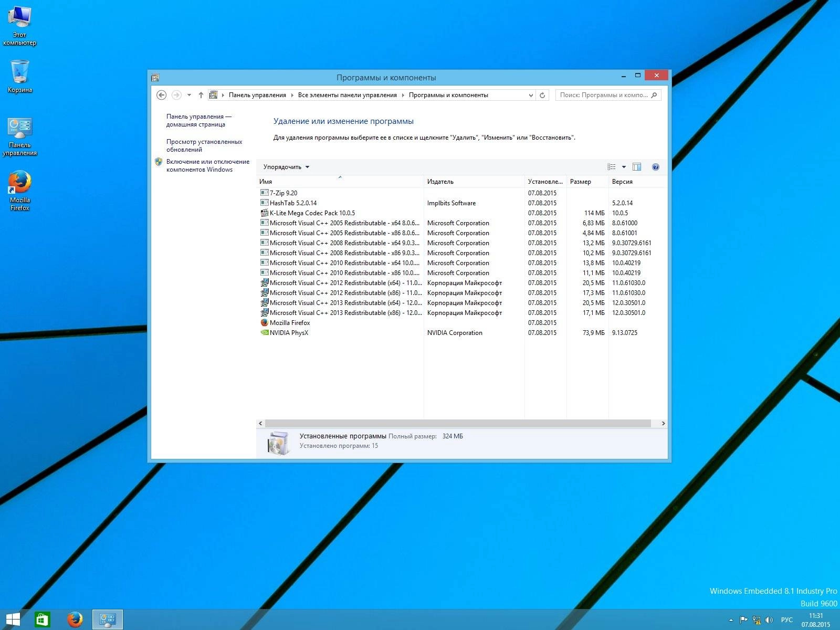
Task: Expand the arrow after Все элементы панели управления
Action: pyautogui.click(x=403, y=95)
